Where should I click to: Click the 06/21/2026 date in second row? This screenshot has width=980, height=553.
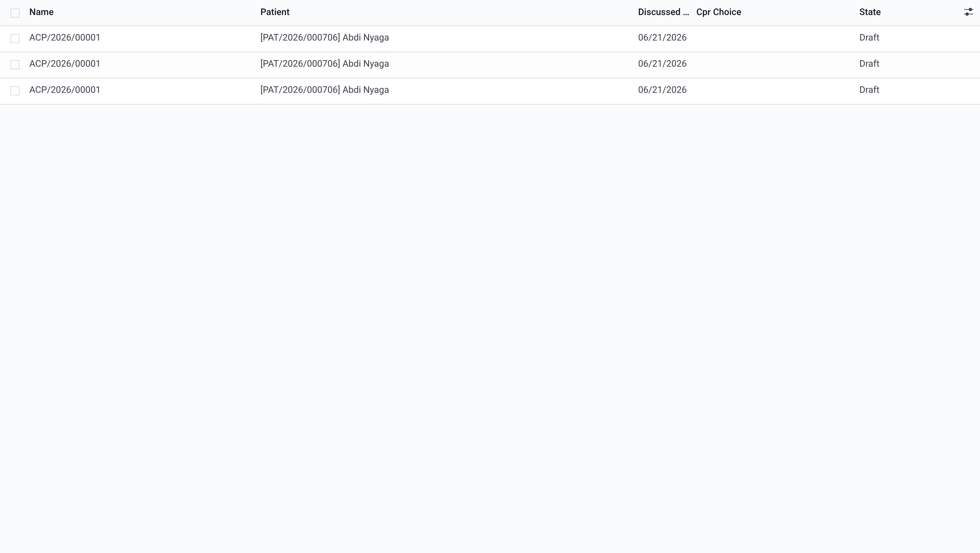662,63
